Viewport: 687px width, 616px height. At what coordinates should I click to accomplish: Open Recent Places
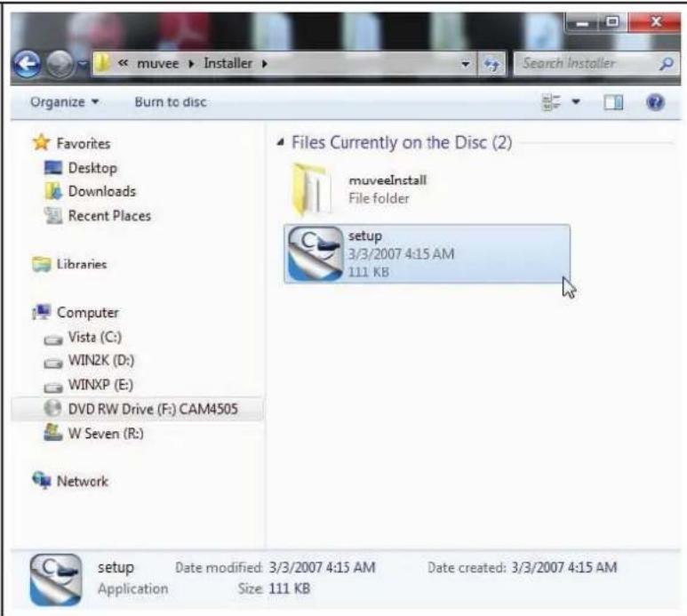coord(109,216)
